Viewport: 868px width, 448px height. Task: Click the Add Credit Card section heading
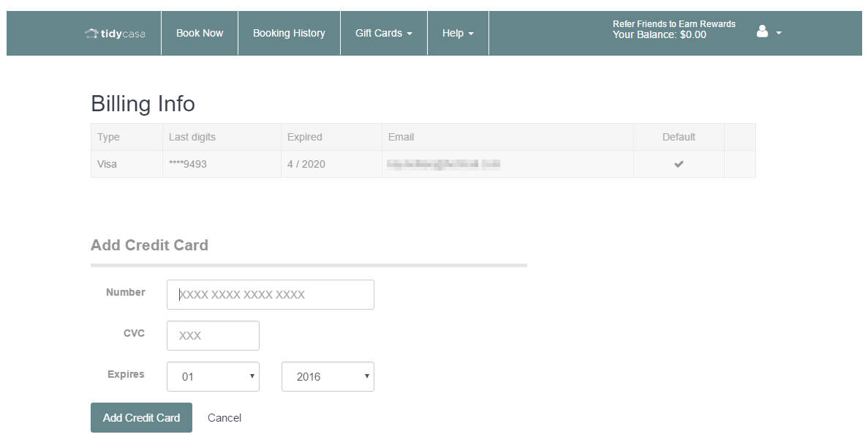click(x=149, y=245)
